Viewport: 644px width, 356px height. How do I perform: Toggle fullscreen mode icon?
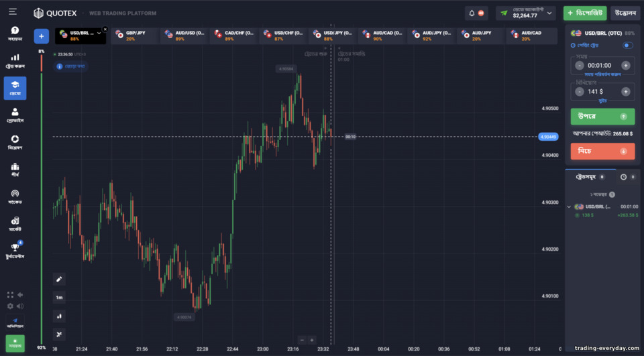[x=10, y=295]
